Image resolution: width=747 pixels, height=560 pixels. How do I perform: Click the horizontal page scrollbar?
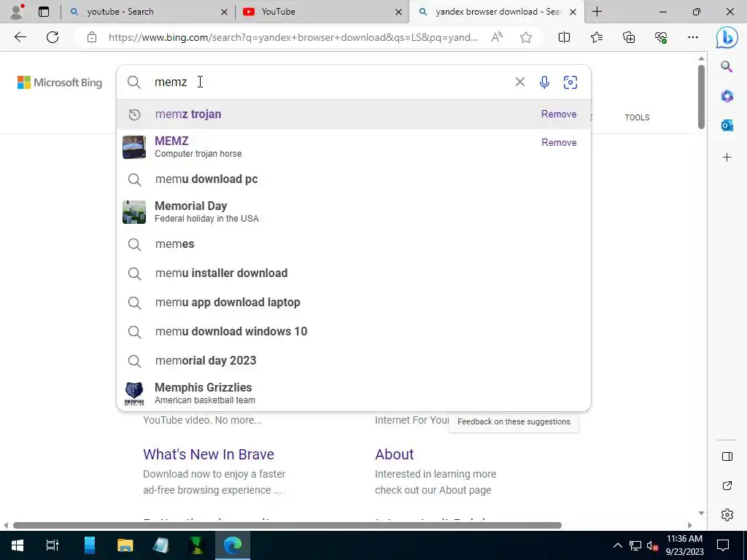287,525
